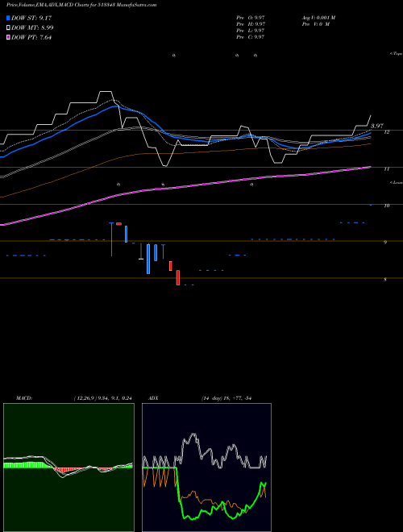Open the green MACD histogram chart panel
Viewport: 403px width, 532px height.
[69, 468]
